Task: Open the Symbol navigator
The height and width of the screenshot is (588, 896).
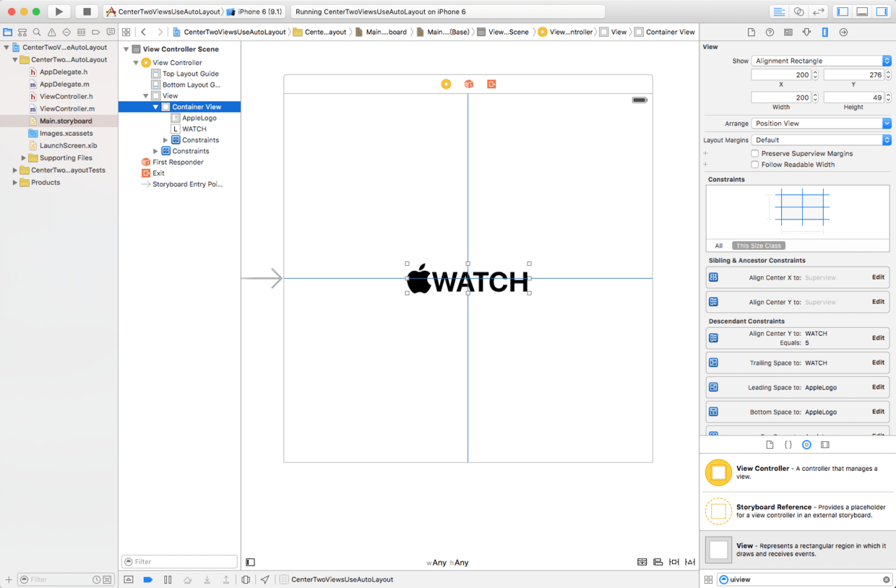Action: [x=22, y=33]
